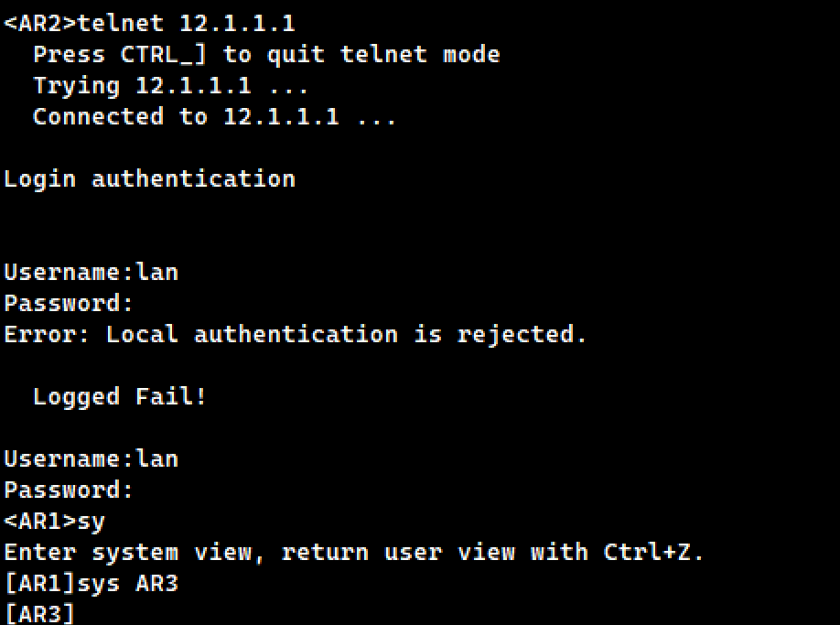Click the 'Login authentication' text

tap(149, 178)
